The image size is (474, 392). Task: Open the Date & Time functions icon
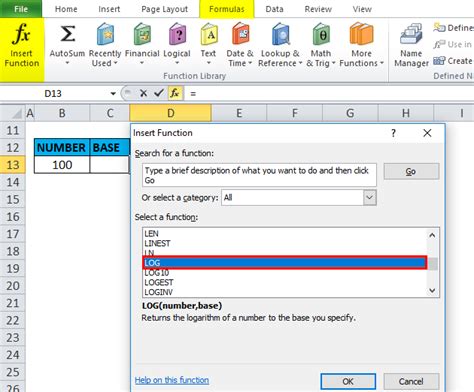[240, 34]
